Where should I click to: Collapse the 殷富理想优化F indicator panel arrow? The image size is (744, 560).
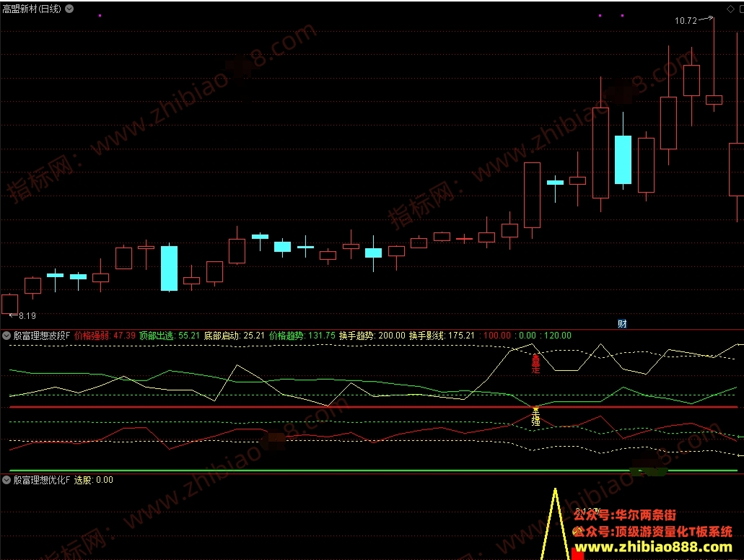click(x=6, y=480)
